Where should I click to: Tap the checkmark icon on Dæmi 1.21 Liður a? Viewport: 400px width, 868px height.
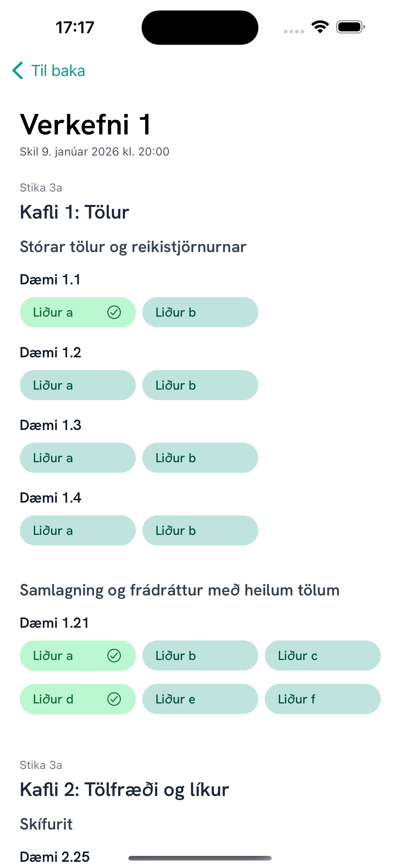pyautogui.click(x=114, y=655)
